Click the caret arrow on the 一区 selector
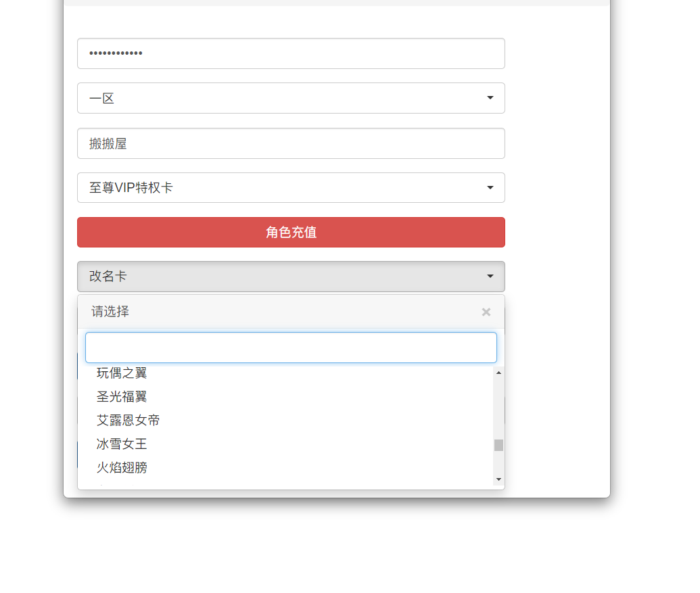The height and width of the screenshot is (593, 700). (x=490, y=98)
